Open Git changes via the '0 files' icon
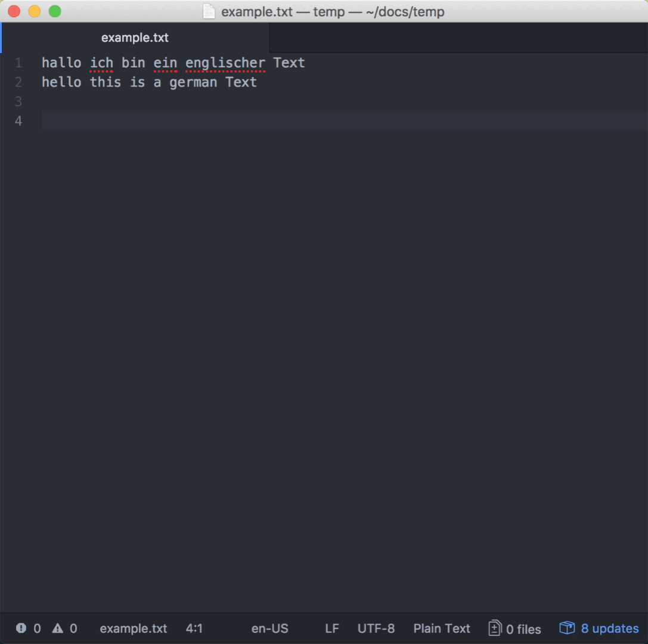648x644 pixels. pyautogui.click(x=514, y=628)
